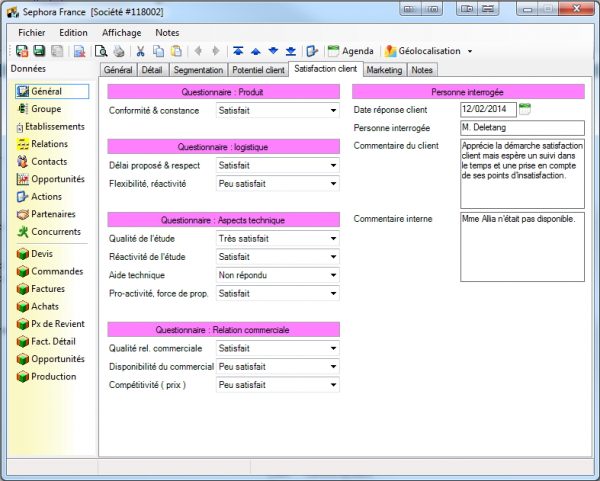Go to previous record blue up arrow
Viewport: 600px width, 481px height.
point(256,51)
